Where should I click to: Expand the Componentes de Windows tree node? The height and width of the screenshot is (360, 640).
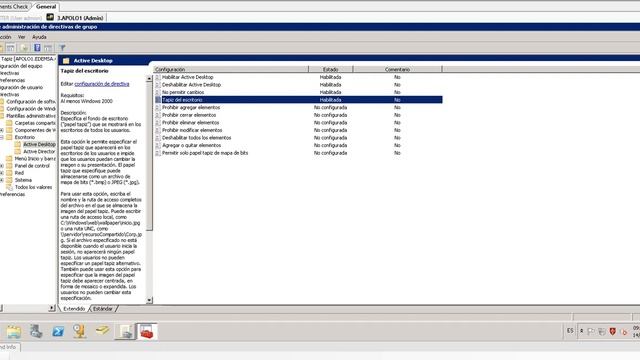[2, 130]
